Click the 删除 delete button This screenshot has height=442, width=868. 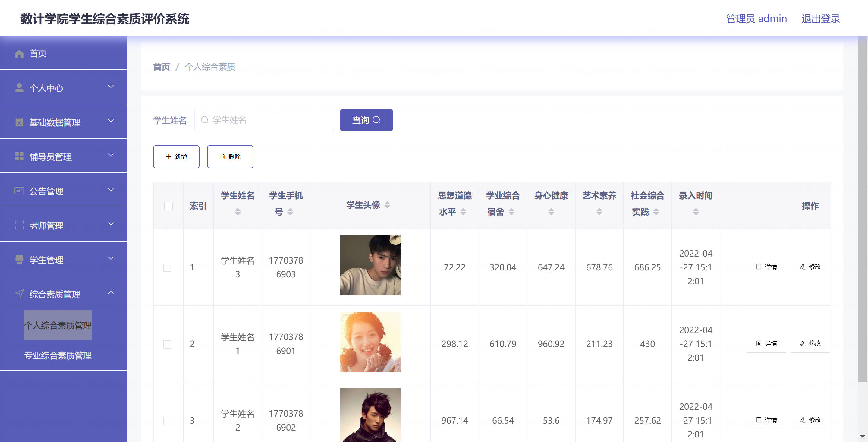(230, 157)
